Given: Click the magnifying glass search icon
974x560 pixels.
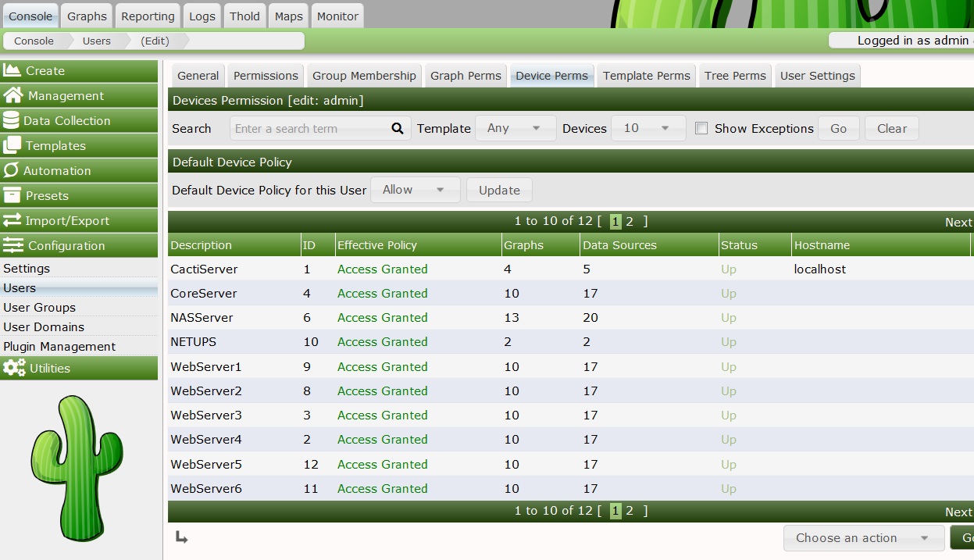Looking at the screenshot, I should pyautogui.click(x=398, y=129).
